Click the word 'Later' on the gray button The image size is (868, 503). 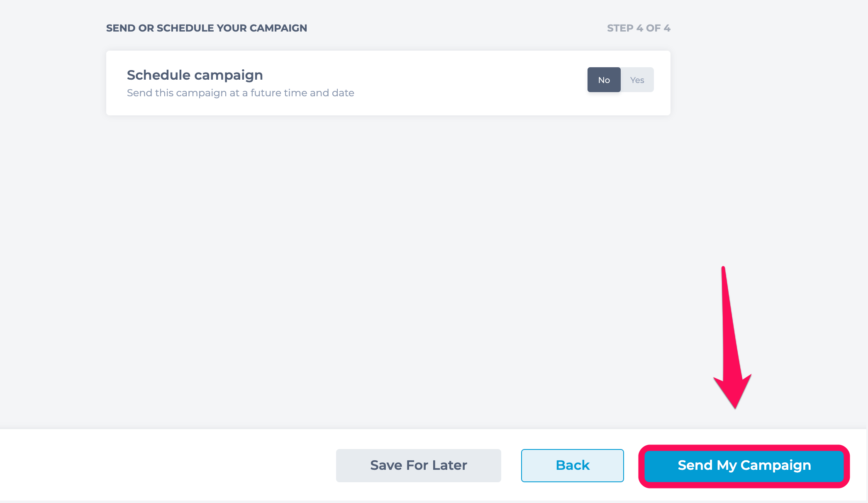[450, 465]
